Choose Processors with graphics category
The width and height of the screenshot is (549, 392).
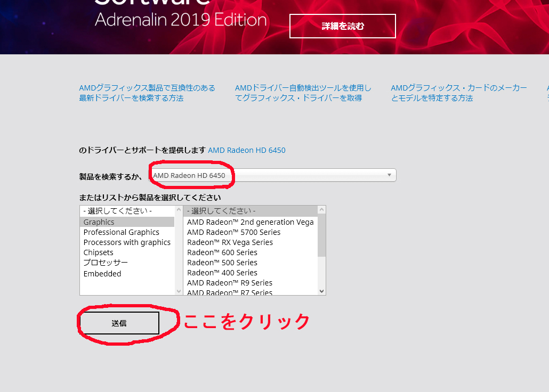127,242
